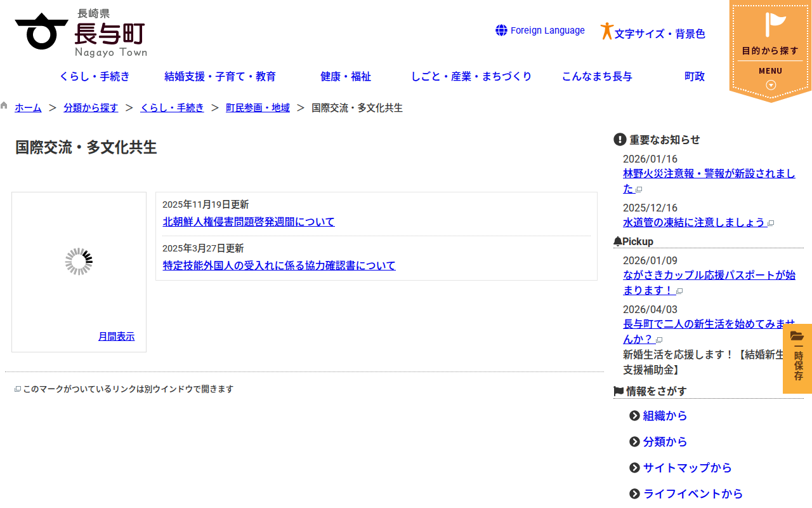Open the 町政 navigation menu
Viewport: 812px width, 508px height.
pyautogui.click(x=695, y=77)
